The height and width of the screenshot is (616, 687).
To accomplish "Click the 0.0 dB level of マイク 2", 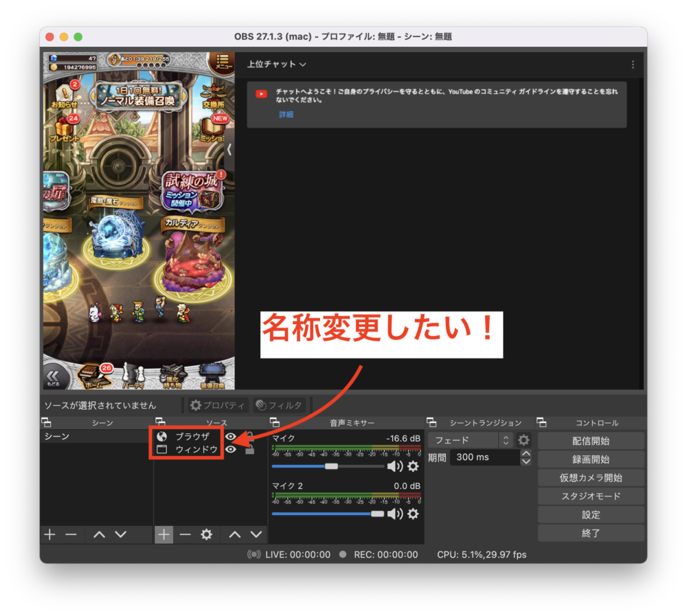I will [407, 486].
